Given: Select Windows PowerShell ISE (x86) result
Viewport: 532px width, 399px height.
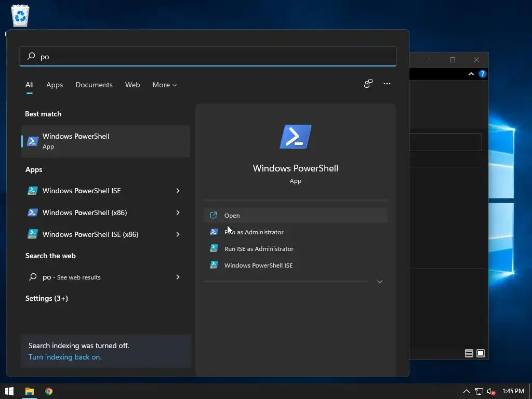Looking at the screenshot, I should 106,234.
